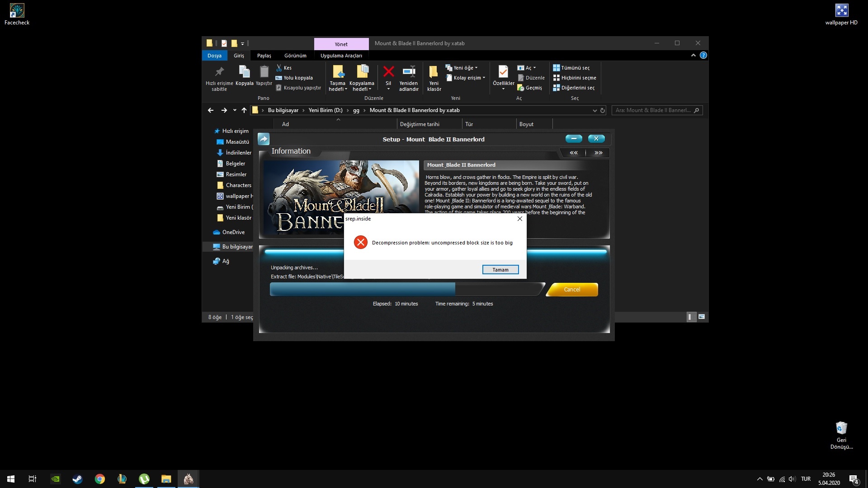The width and height of the screenshot is (868, 488).
Task: Switch to the Paylaş ribbon tab
Action: click(264, 56)
